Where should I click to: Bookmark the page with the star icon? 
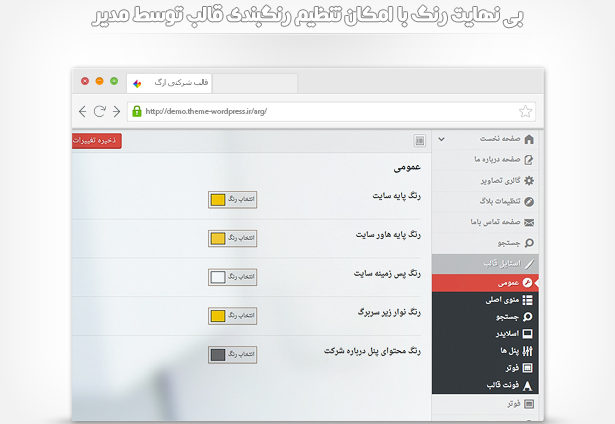pos(525,111)
